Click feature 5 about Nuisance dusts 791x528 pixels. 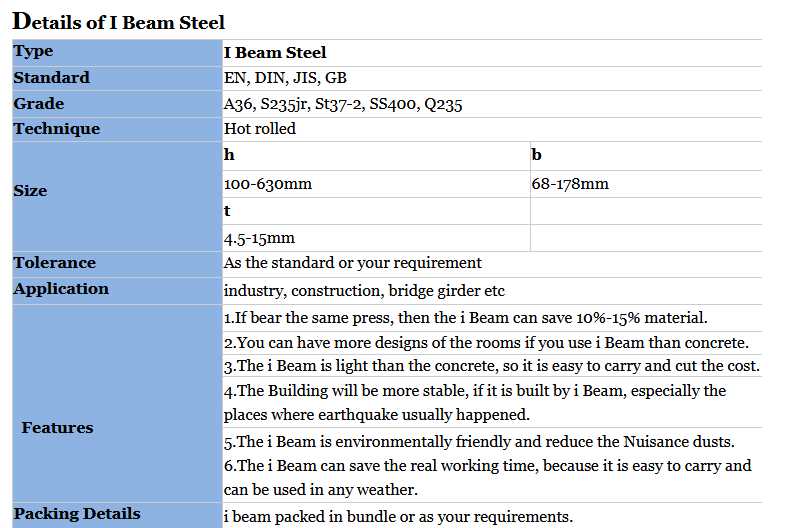(x=479, y=441)
